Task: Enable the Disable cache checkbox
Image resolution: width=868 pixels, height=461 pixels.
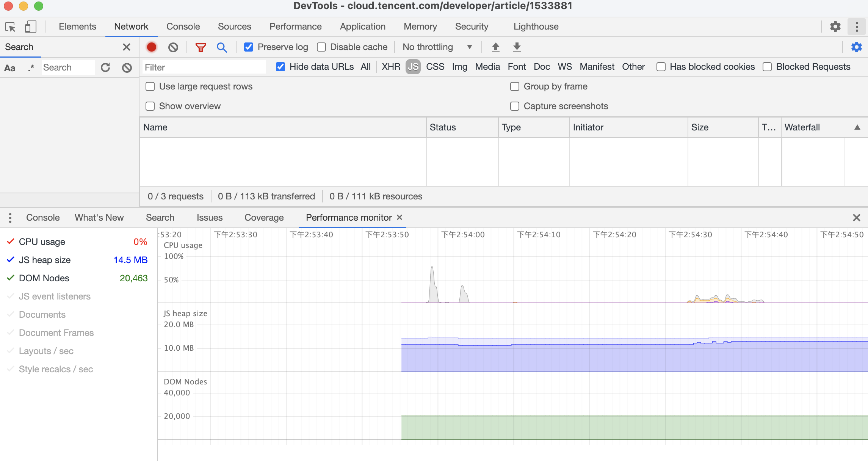Action: [321, 47]
